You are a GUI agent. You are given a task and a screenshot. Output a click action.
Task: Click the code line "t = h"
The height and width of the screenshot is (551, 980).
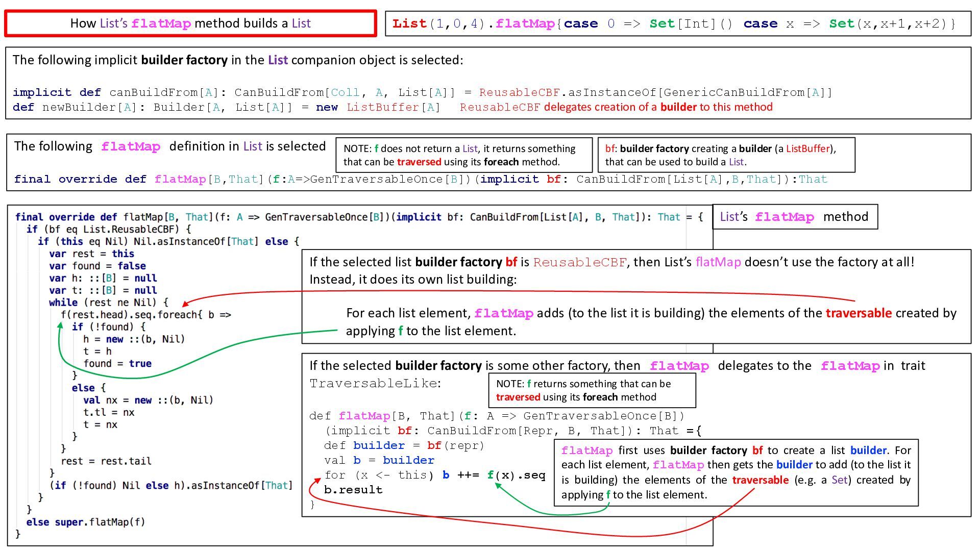97,351
